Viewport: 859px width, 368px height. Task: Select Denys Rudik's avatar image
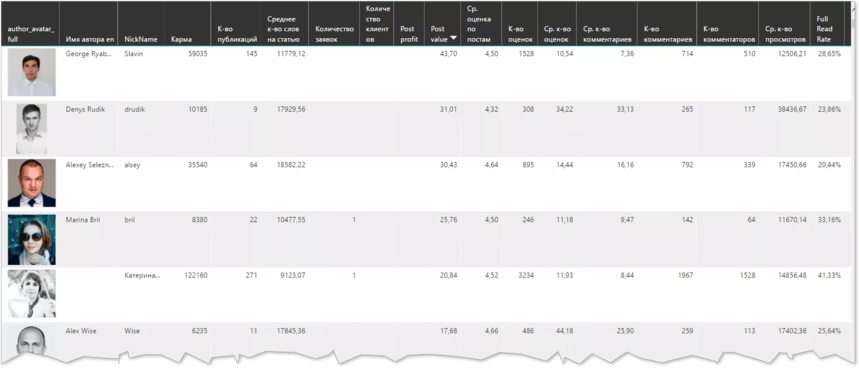click(32, 129)
